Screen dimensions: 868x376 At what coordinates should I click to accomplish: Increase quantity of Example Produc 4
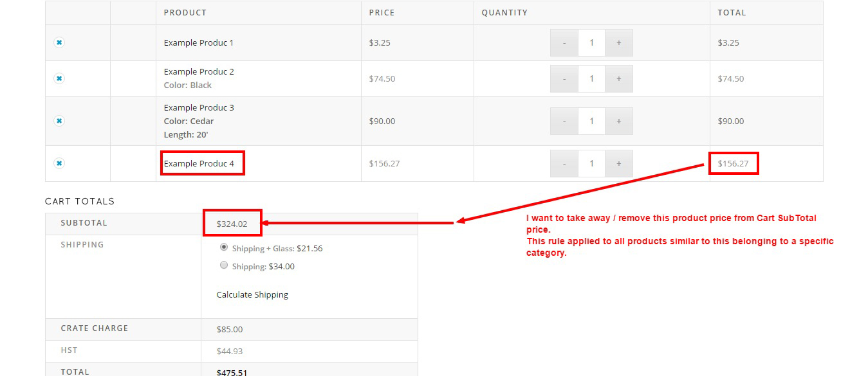coord(619,164)
